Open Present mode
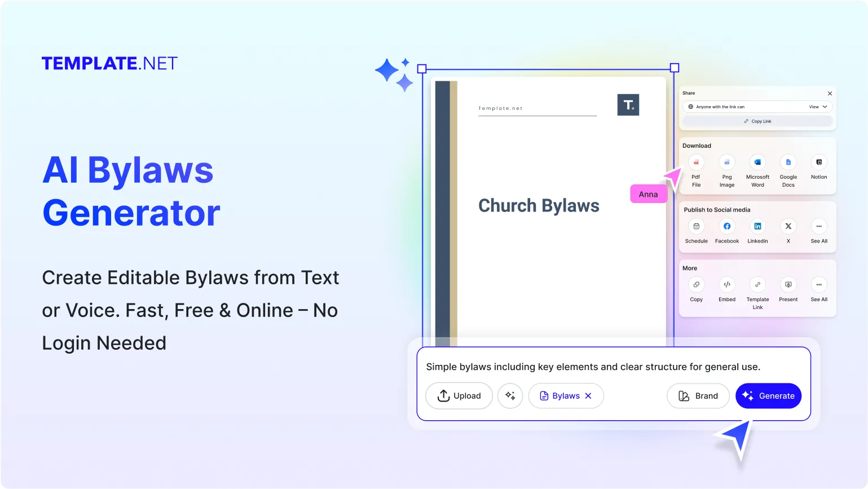868x489 pixels. click(x=788, y=285)
